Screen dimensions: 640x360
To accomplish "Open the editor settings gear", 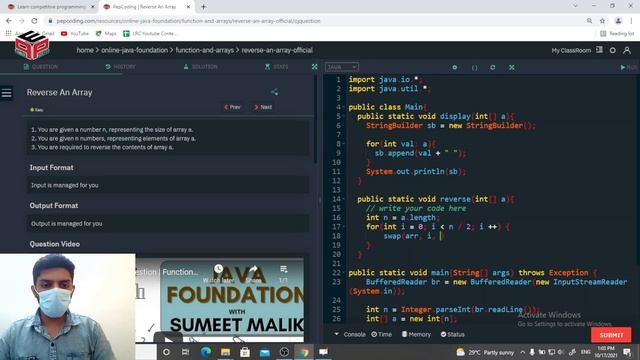I will 455,67.
